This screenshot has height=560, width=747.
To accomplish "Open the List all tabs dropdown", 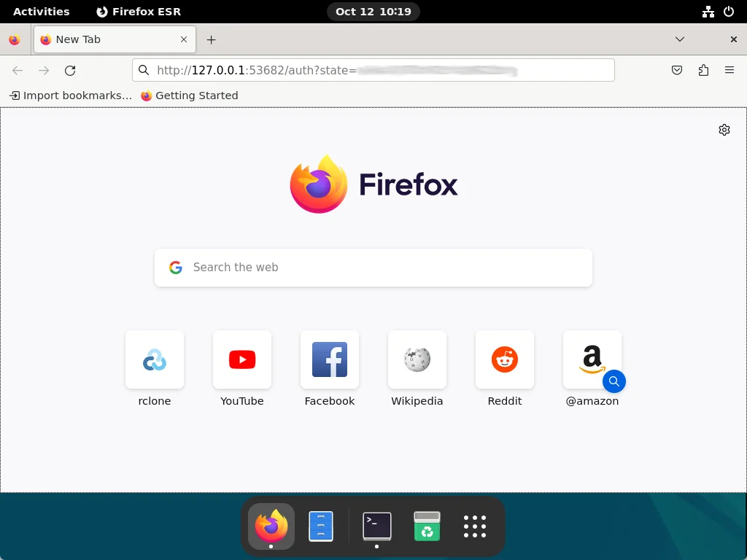I will point(679,39).
